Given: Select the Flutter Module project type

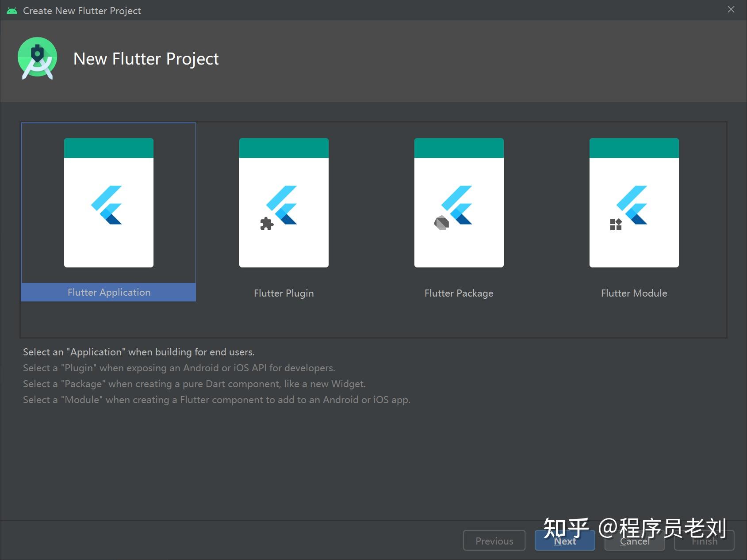Looking at the screenshot, I should pos(634,203).
